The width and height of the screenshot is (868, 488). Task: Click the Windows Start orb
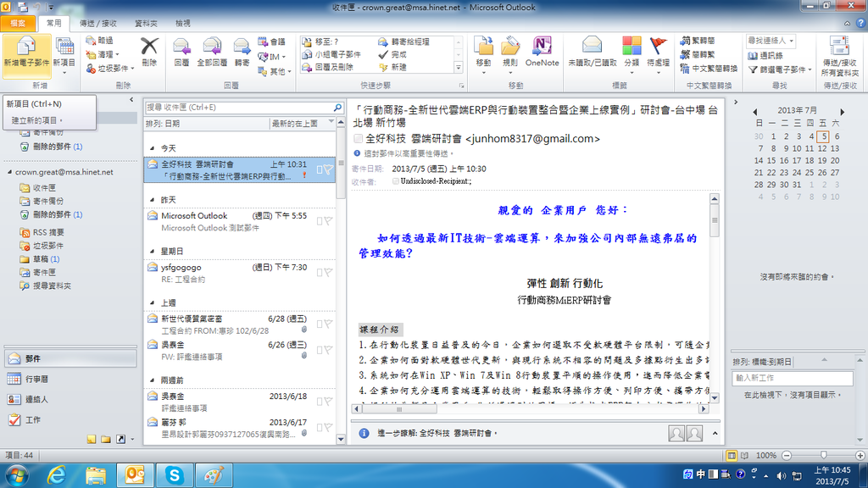16,476
